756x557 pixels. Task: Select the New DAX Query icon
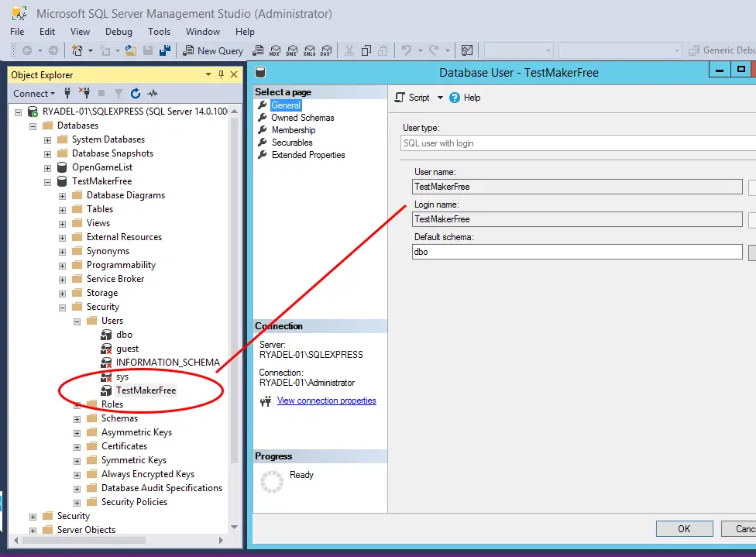(x=328, y=50)
